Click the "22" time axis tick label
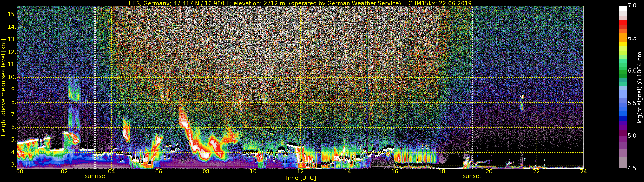The height and width of the screenshot is (182, 644). (x=536, y=171)
